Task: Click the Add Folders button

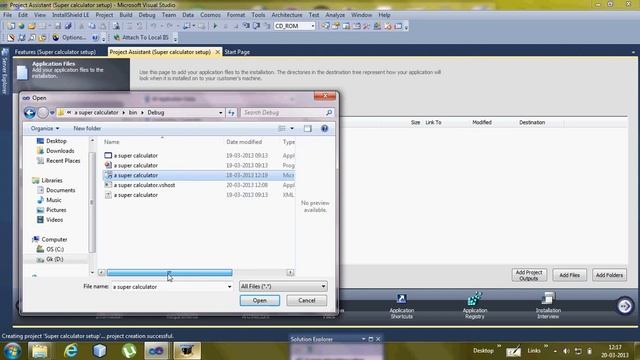Action: tap(609, 275)
